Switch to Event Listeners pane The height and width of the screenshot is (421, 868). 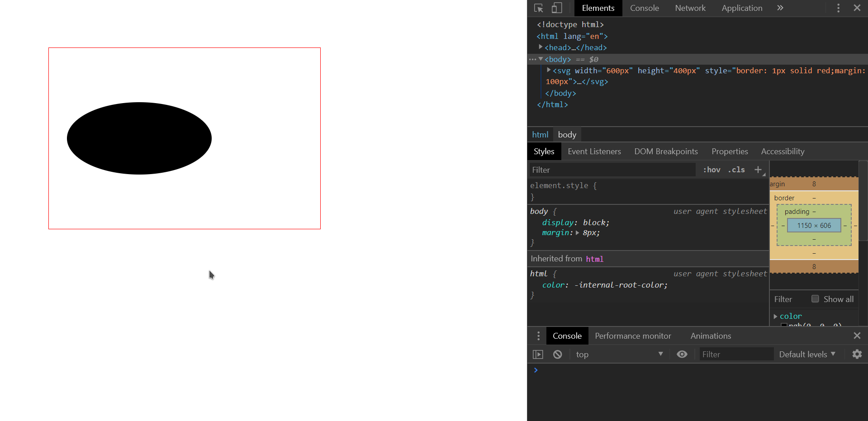pyautogui.click(x=594, y=151)
